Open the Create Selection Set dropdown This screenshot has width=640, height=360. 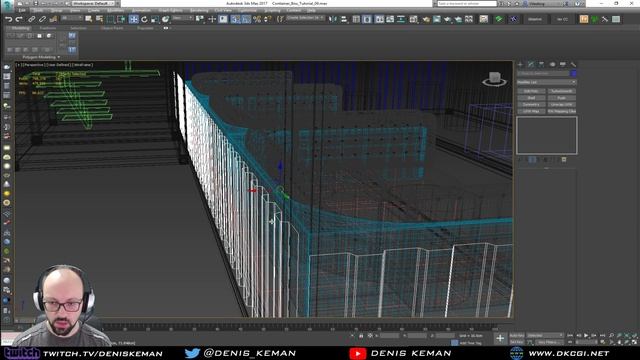pyautogui.click(x=305, y=18)
